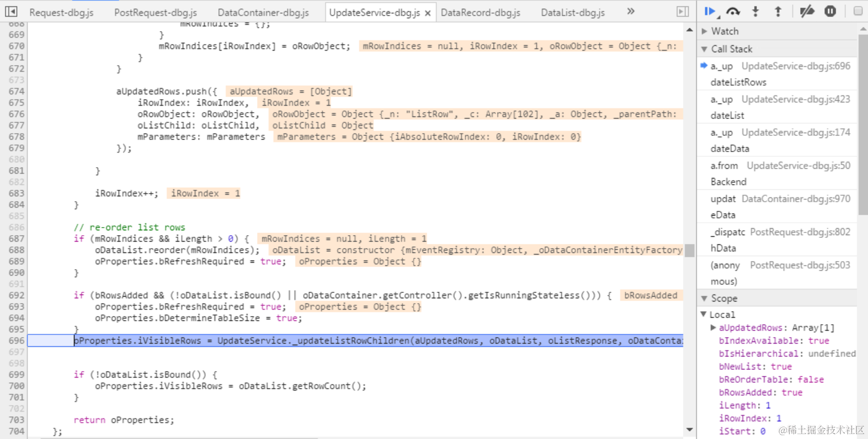868x439 pixels.
Task: Click line number 674 in gutter
Action: (17, 91)
